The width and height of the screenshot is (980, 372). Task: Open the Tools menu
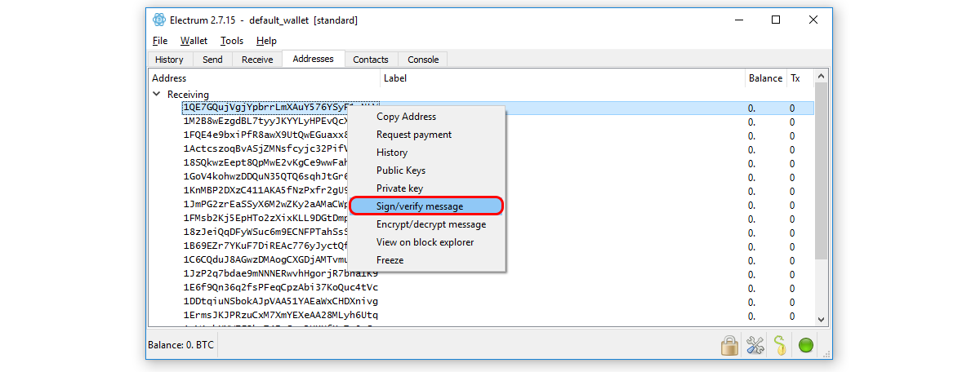pos(232,41)
